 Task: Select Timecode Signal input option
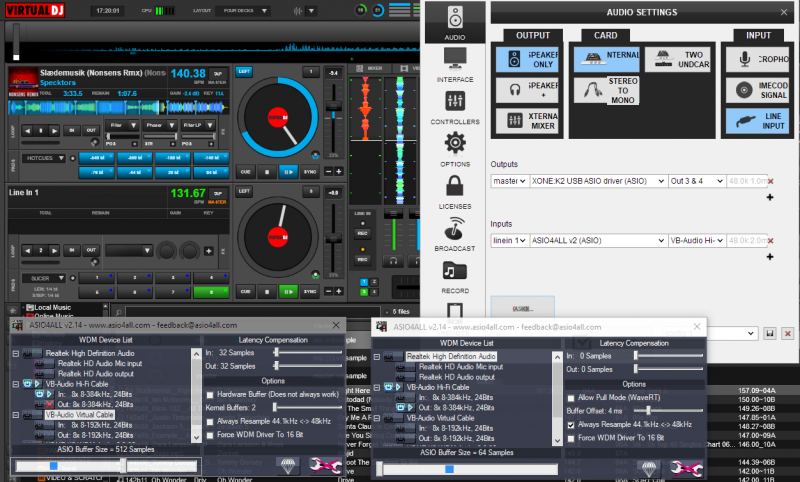pos(757,90)
